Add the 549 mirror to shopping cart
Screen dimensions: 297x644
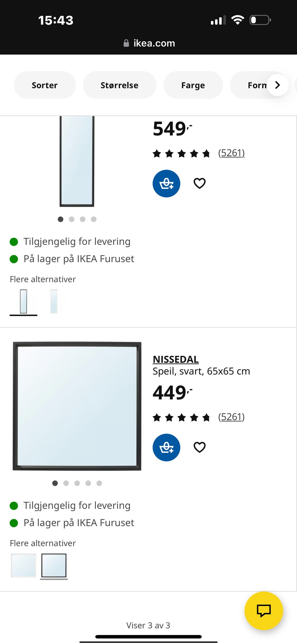coord(166,184)
